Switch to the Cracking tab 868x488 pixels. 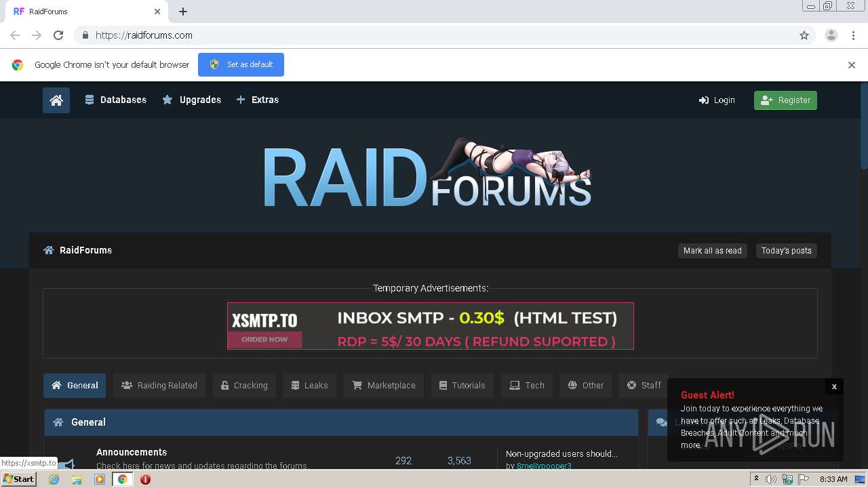244,385
